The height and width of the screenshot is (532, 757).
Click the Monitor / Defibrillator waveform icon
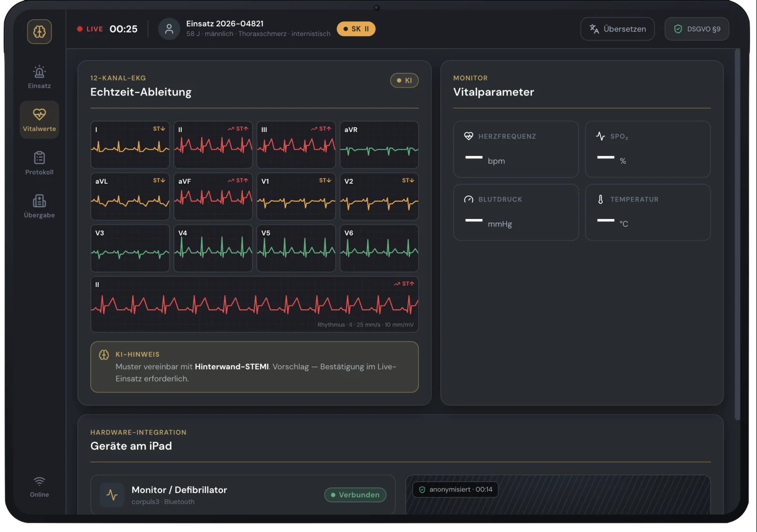(112, 495)
